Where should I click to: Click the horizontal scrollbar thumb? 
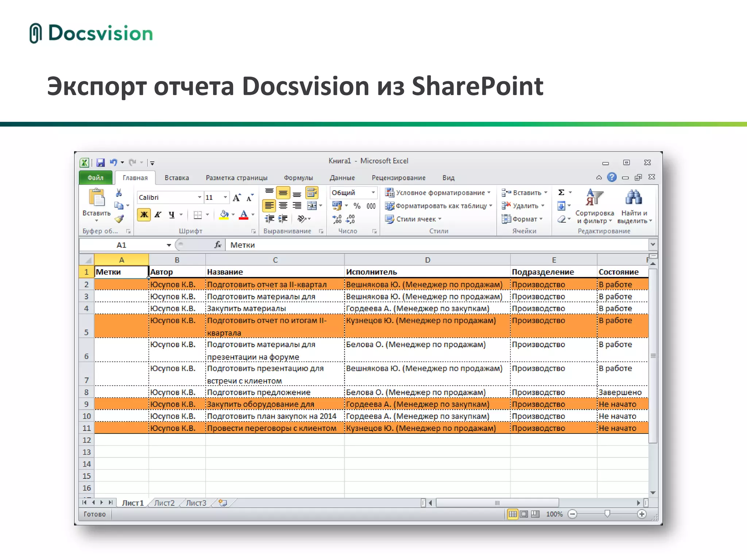click(x=497, y=503)
